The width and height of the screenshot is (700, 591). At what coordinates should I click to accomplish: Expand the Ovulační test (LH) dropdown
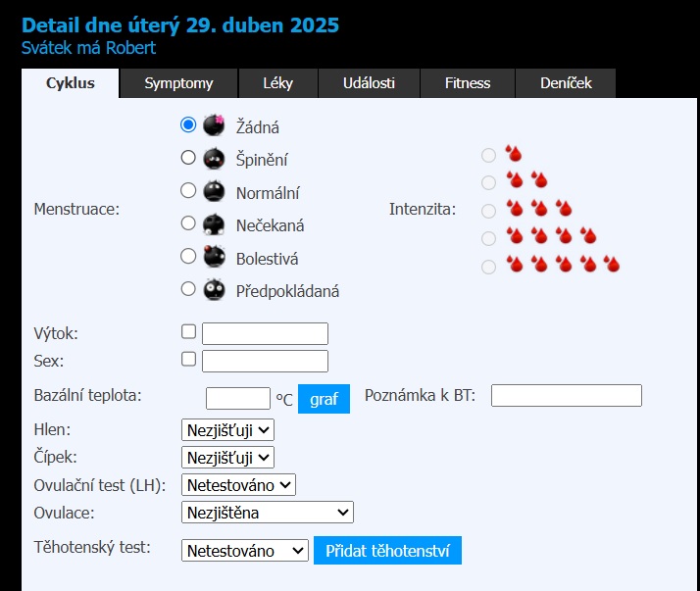click(238, 484)
